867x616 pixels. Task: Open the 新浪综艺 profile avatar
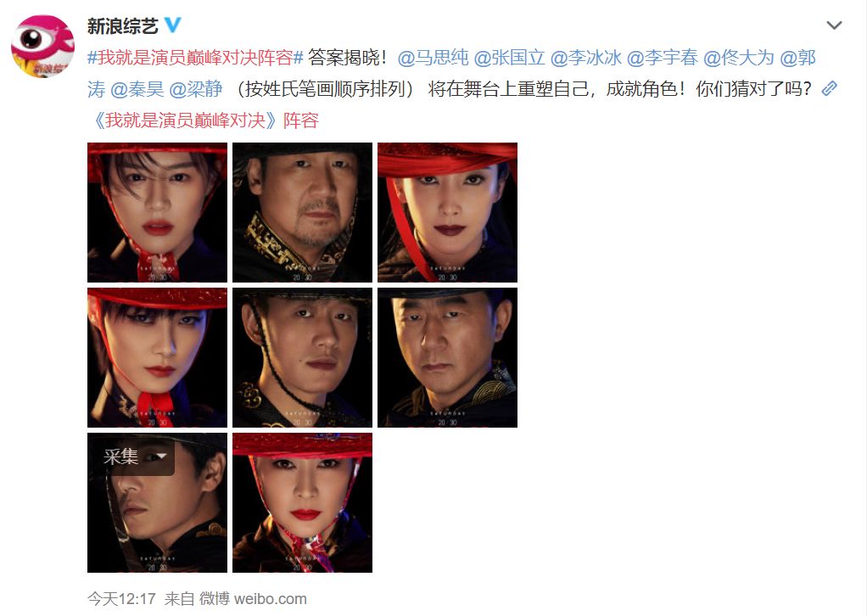pyautogui.click(x=42, y=47)
